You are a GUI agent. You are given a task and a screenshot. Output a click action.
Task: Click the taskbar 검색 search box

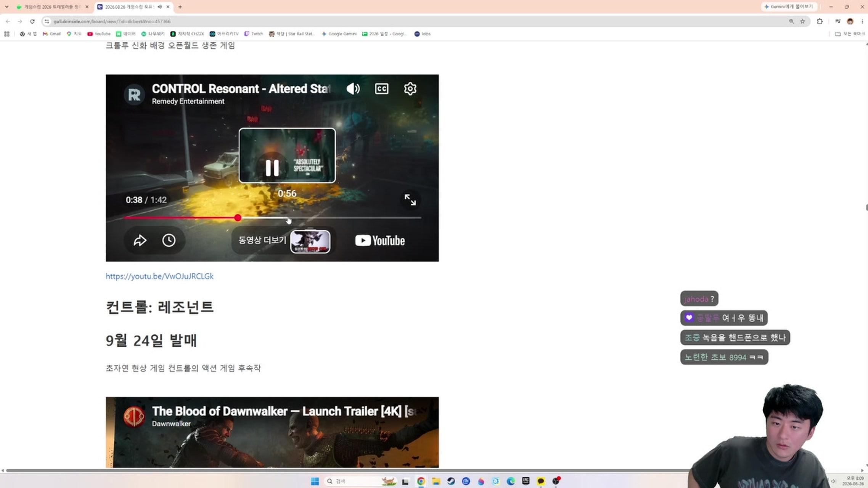[x=361, y=481]
